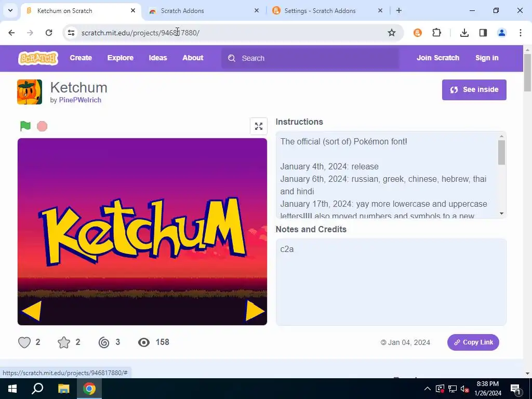Click the green flag to start project
The width and height of the screenshot is (532, 399).
point(25,126)
